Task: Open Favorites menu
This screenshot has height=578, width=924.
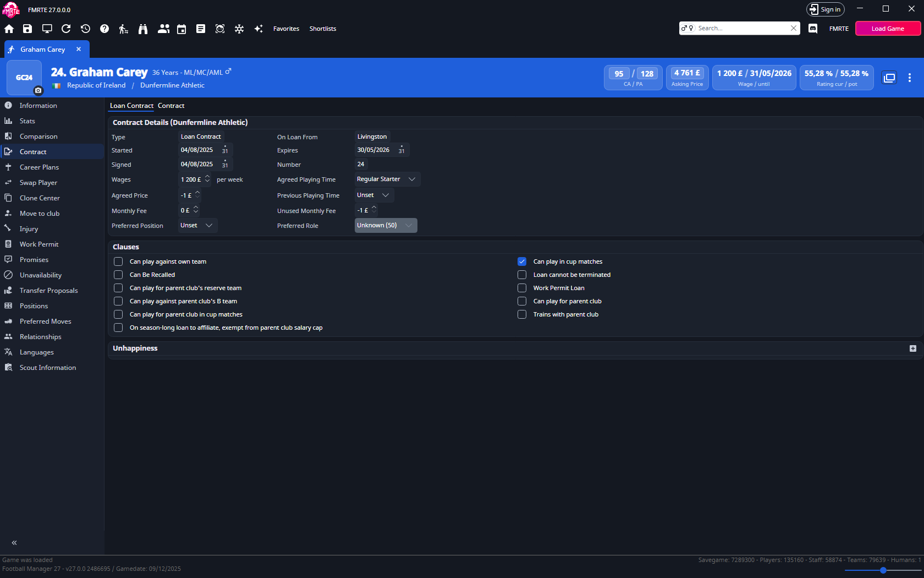Action: (x=286, y=29)
